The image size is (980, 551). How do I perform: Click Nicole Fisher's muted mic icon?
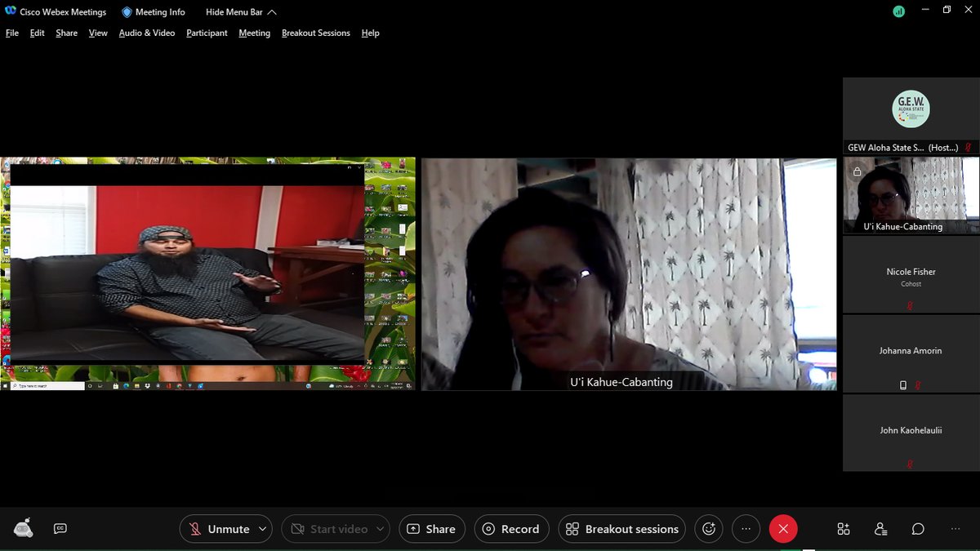tap(911, 306)
